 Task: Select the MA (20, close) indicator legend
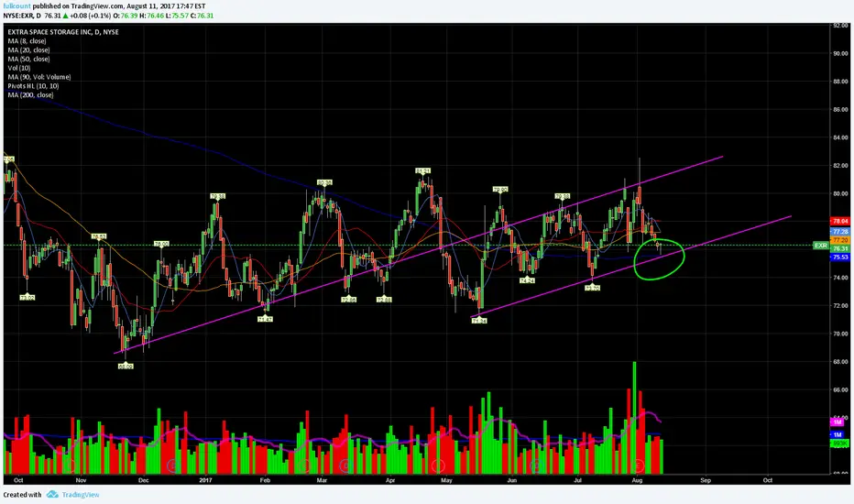point(28,50)
